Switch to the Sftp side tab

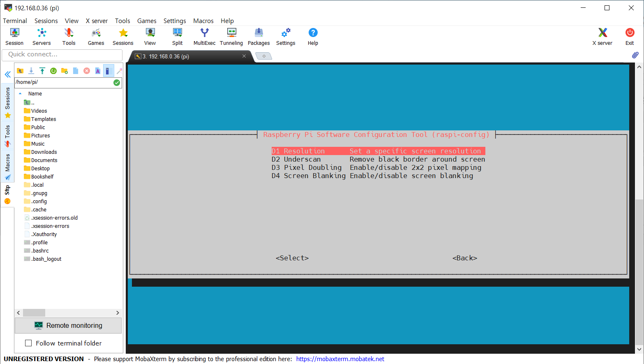[x=7, y=195]
